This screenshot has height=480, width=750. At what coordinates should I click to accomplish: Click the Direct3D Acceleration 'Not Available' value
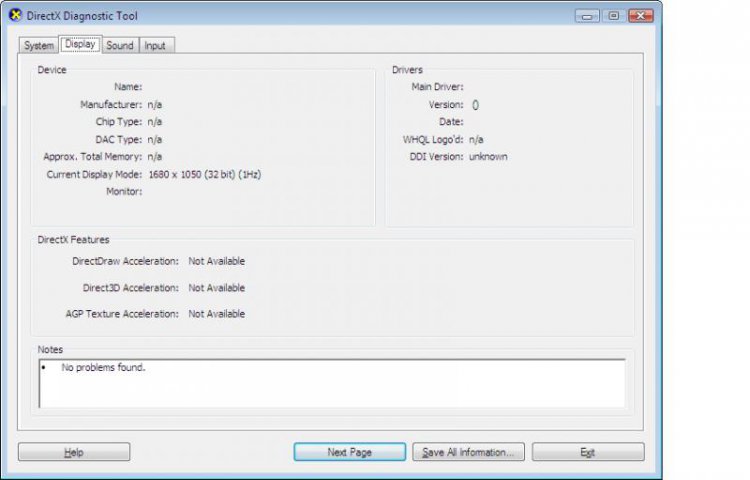pos(217,288)
